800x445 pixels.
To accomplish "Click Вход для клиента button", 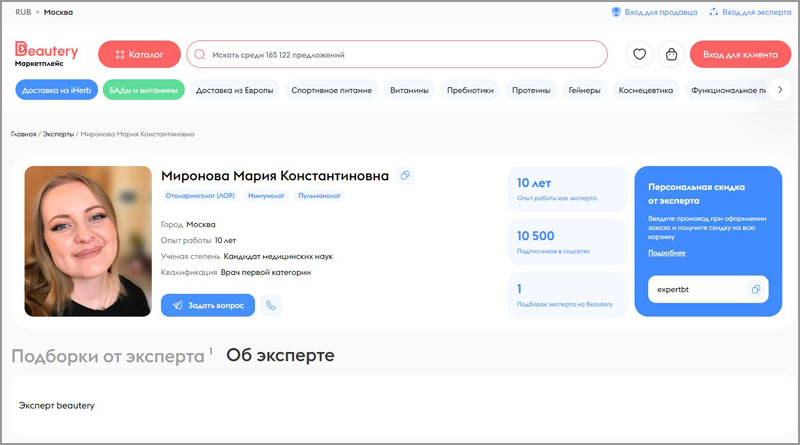I will (740, 54).
